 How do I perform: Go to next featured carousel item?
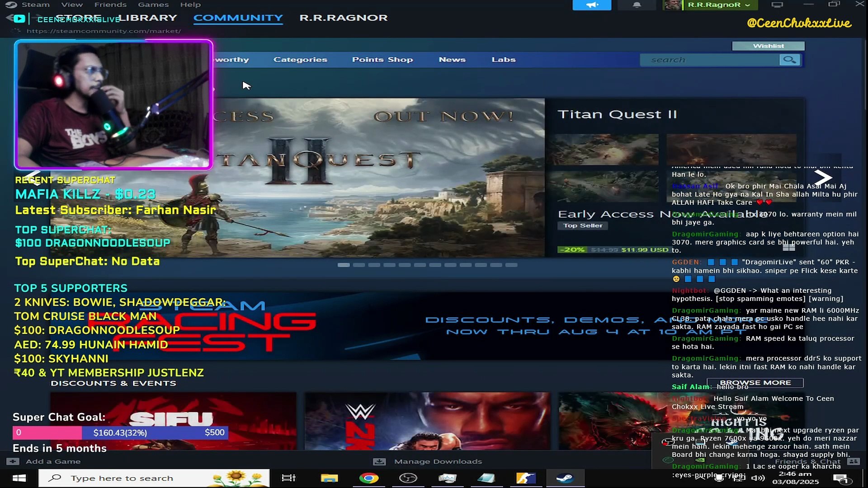click(x=822, y=177)
